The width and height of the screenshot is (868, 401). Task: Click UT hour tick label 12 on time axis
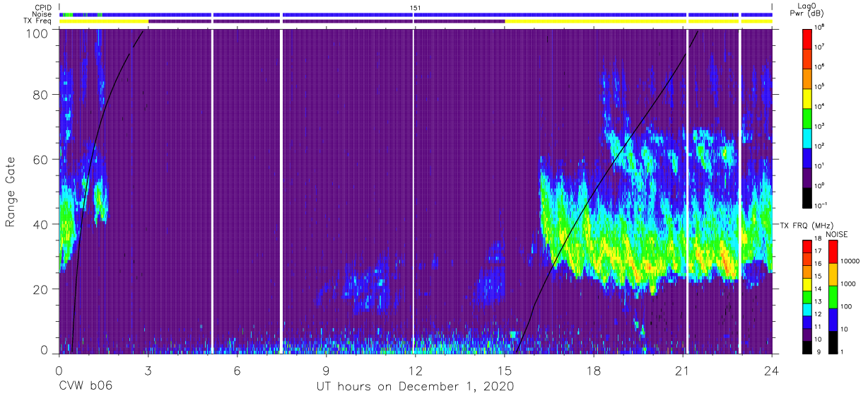415,369
